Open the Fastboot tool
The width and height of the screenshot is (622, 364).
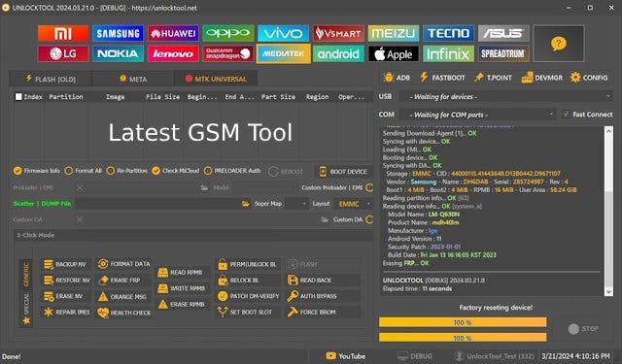(442, 78)
